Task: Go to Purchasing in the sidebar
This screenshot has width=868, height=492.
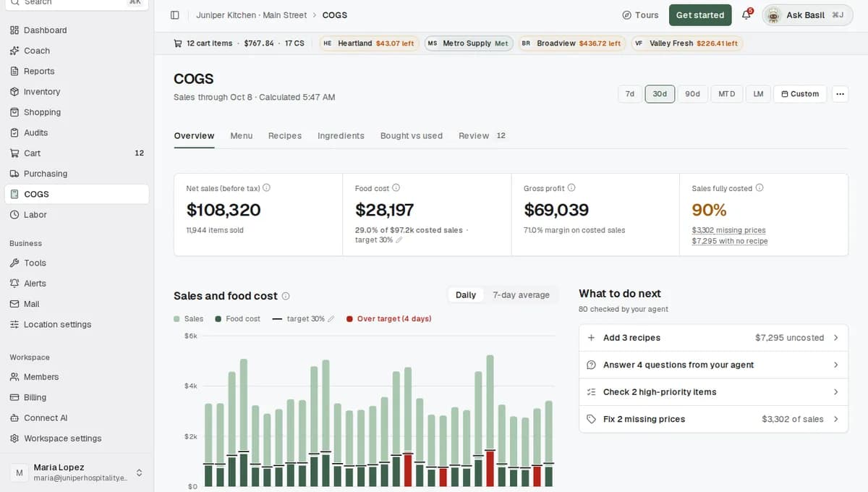Action: point(77,174)
